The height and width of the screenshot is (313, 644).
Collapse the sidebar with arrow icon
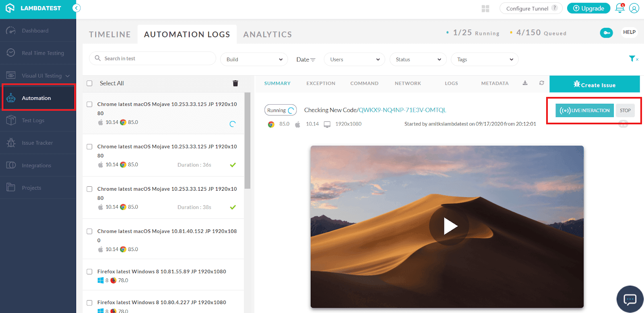[x=76, y=8]
